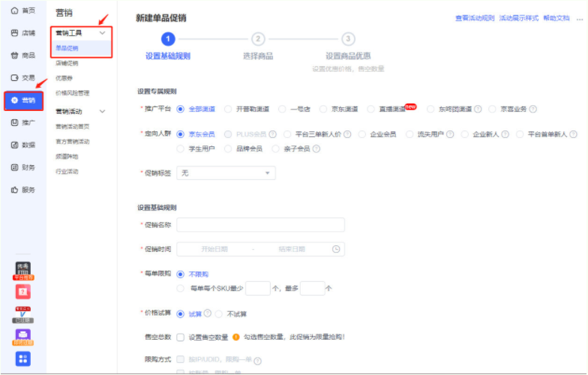Choose the 不试算 radio option

(x=219, y=313)
